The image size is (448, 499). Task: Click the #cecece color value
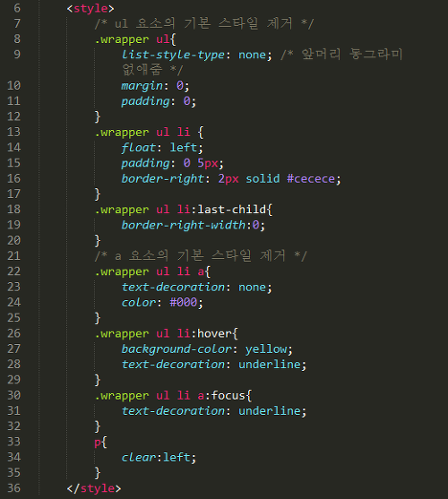(311, 179)
